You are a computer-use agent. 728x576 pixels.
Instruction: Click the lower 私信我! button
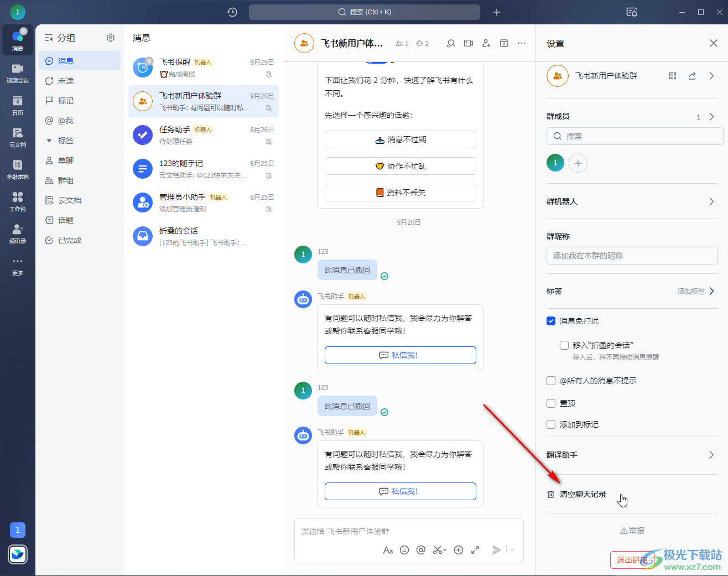click(401, 491)
